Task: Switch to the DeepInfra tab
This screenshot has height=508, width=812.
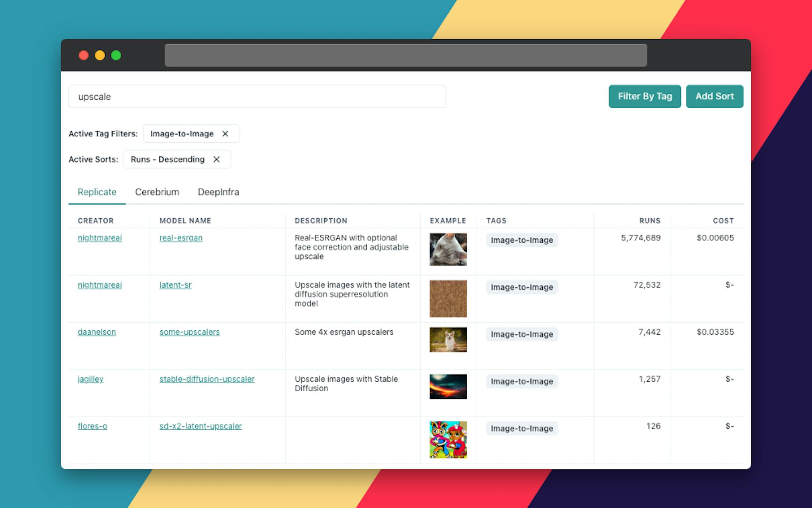Action: pyautogui.click(x=218, y=192)
